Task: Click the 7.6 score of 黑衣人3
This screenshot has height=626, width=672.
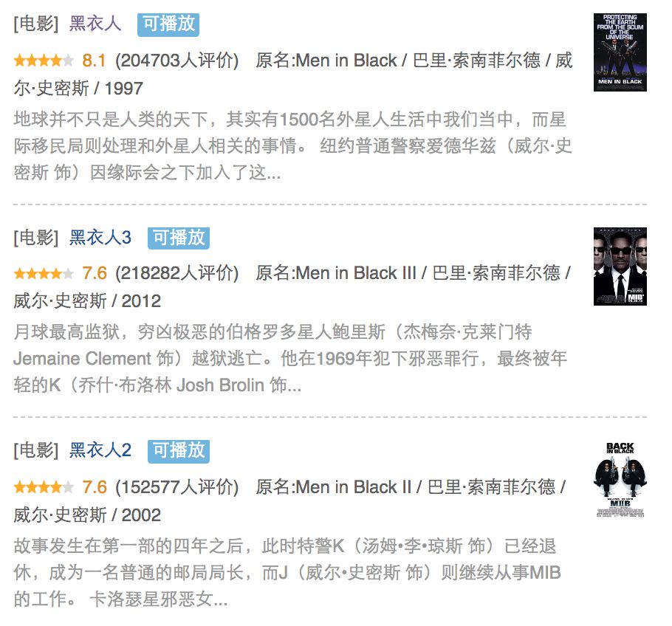Action: [x=95, y=273]
